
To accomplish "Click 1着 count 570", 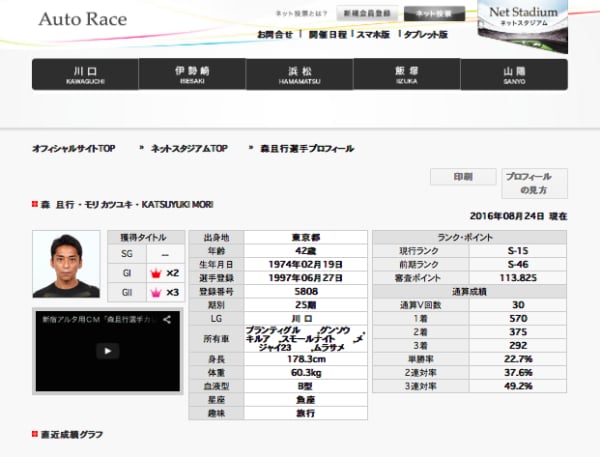I will click(518, 319).
